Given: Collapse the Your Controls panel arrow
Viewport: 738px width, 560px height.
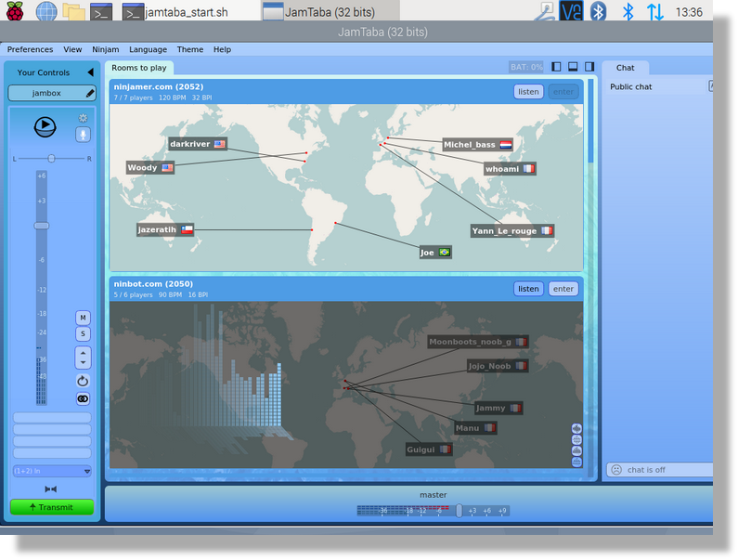Looking at the screenshot, I should (90, 72).
